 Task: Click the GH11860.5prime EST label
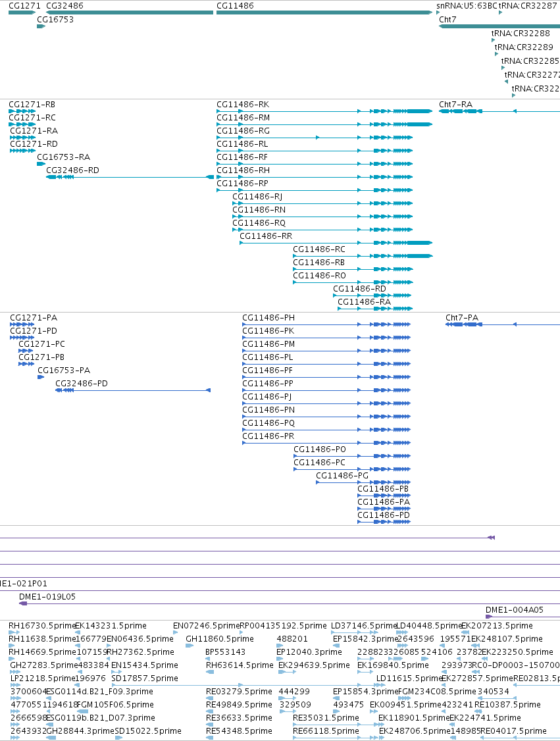point(220,639)
